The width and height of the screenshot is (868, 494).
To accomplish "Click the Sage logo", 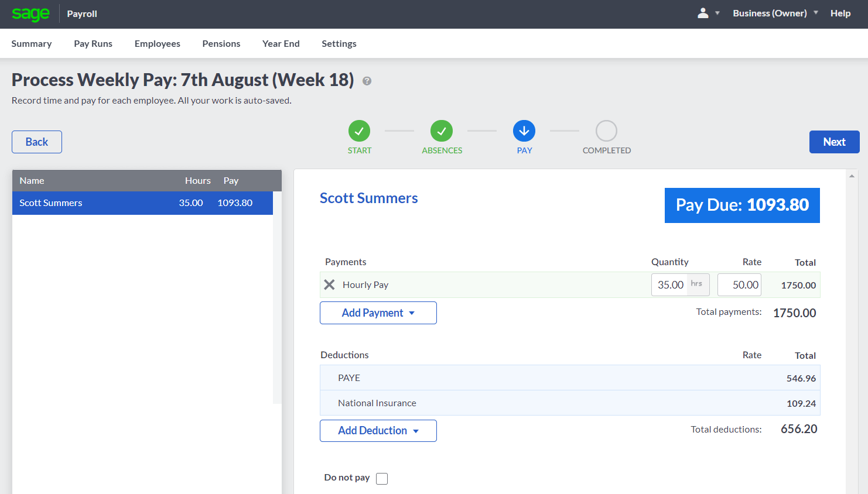I will 30,13.
